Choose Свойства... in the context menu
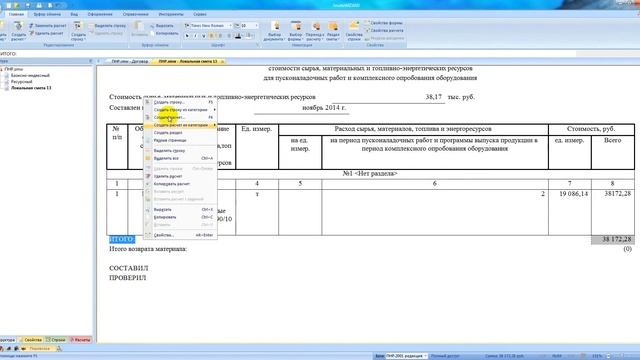 (x=180, y=236)
